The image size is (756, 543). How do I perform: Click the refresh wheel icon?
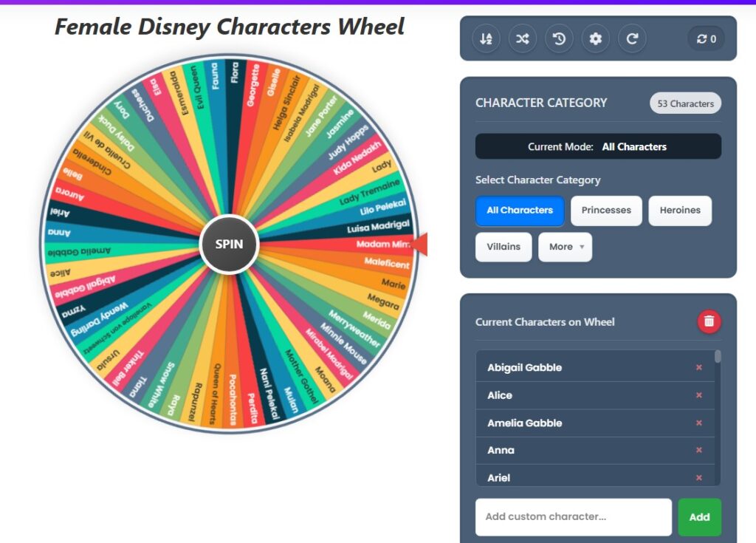click(x=631, y=38)
